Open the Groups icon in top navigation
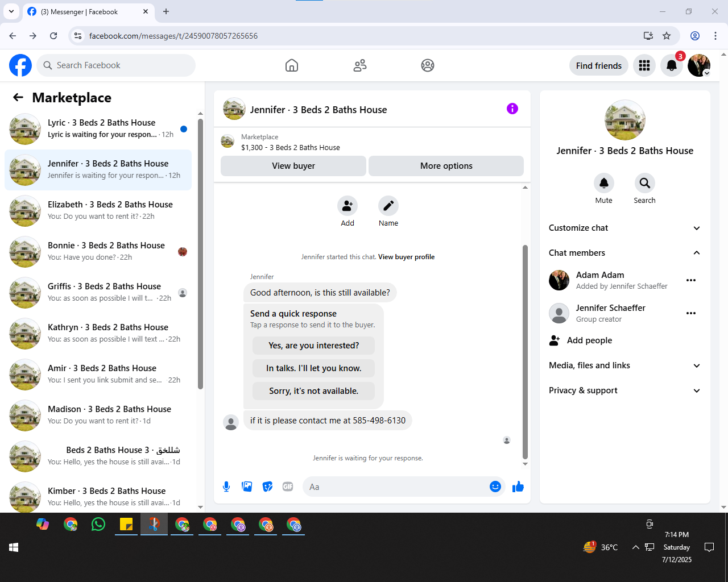The width and height of the screenshot is (728, 582). tap(428, 65)
